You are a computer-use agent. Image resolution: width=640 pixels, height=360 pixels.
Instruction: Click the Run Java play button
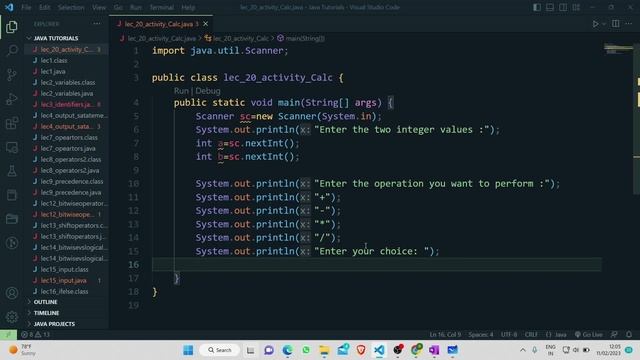click(596, 24)
